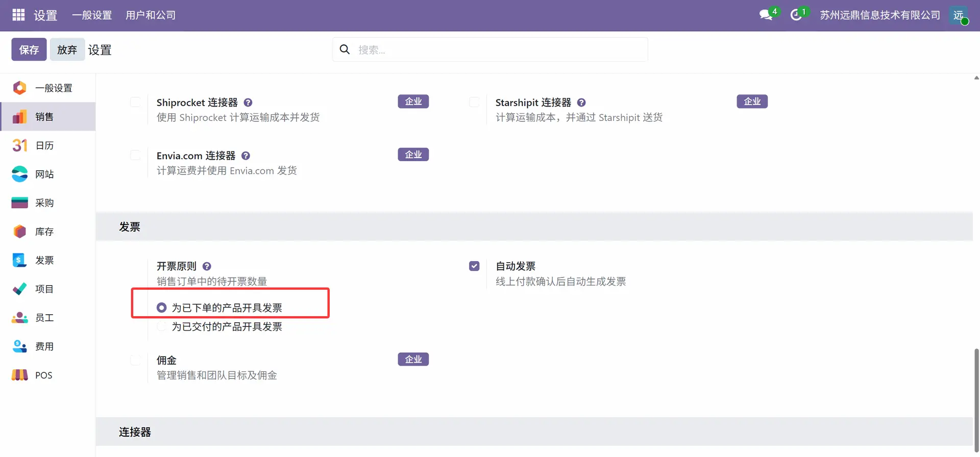
Task: Open the 苏州远鼎信息技术有限公司 company switcher
Action: pos(879,15)
